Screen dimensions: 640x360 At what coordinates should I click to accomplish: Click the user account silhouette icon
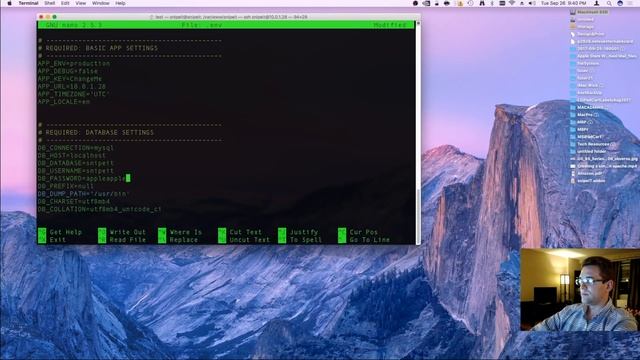pyautogui.click(x=597, y=3)
